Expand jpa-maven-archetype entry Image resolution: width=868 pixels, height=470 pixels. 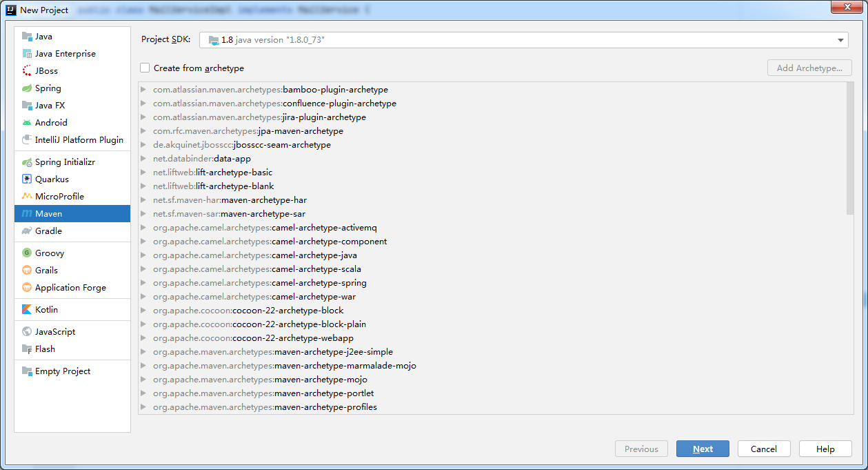143,131
